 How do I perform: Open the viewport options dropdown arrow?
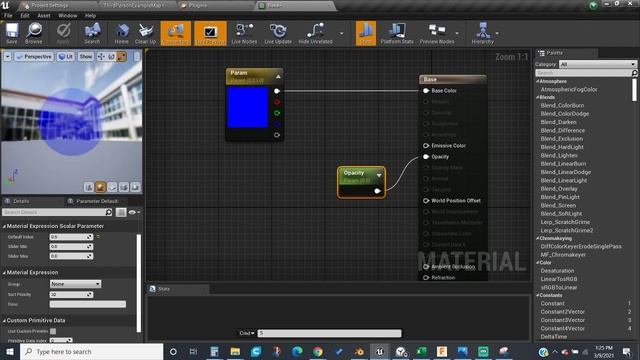click(x=8, y=57)
